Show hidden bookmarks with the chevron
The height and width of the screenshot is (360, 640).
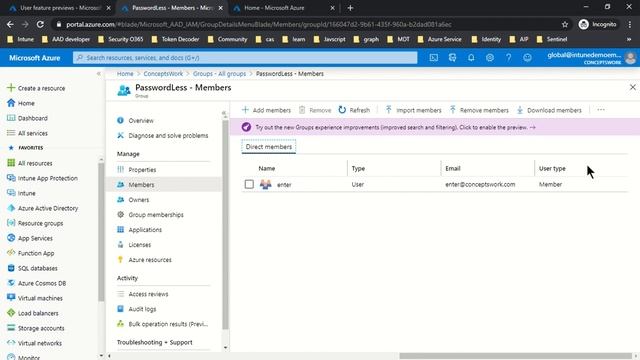[x=629, y=39]
